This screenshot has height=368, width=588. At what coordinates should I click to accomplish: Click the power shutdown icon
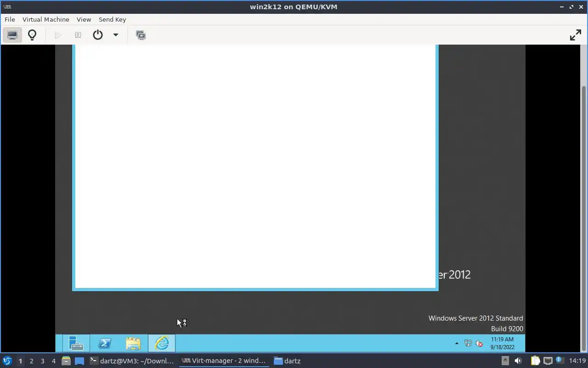click(x=98, y=35)
